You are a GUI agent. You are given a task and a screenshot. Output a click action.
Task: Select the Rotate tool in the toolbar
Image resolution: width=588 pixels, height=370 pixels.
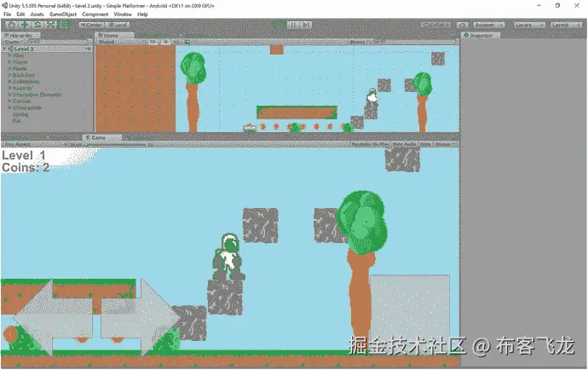tap(37, 25)
